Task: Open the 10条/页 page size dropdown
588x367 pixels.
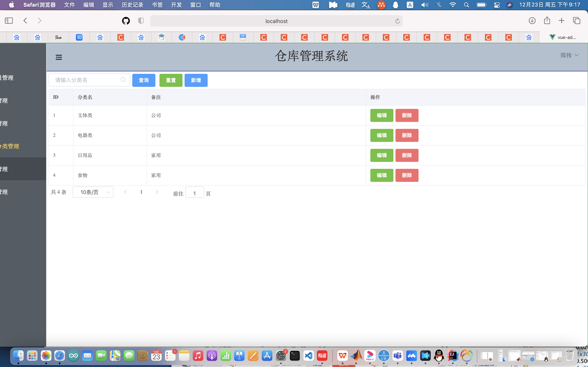Action: 93,192
